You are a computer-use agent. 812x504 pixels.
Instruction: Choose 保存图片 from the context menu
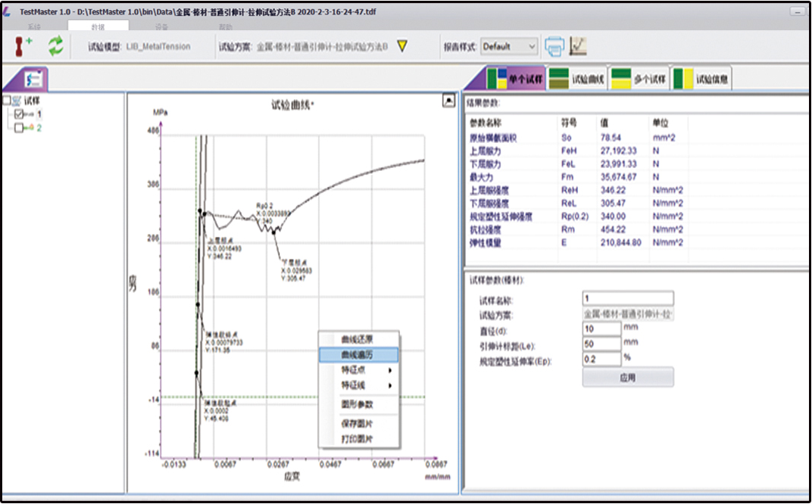[x=358, y=425]
